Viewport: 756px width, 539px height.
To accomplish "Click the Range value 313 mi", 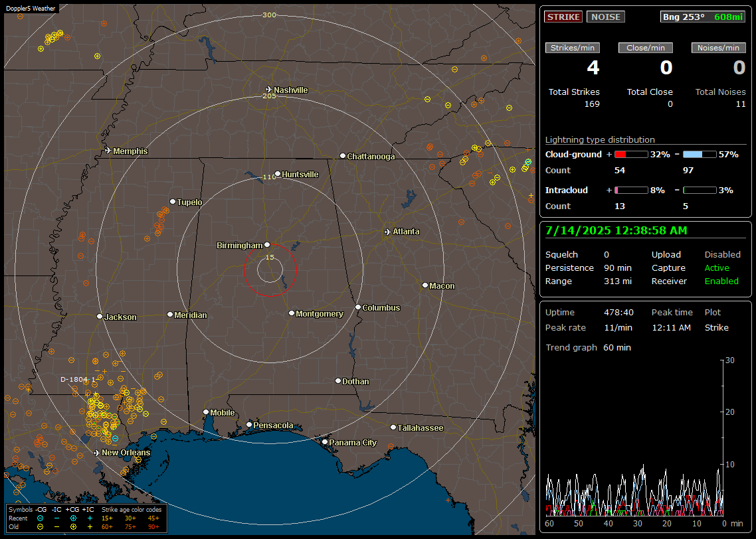I will click(618, 281).
